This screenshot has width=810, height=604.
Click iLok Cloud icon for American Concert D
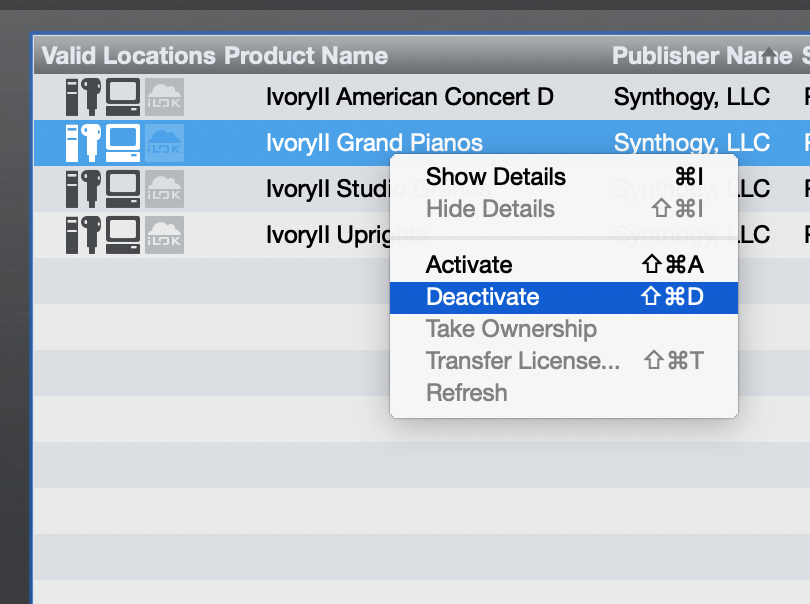164,97
